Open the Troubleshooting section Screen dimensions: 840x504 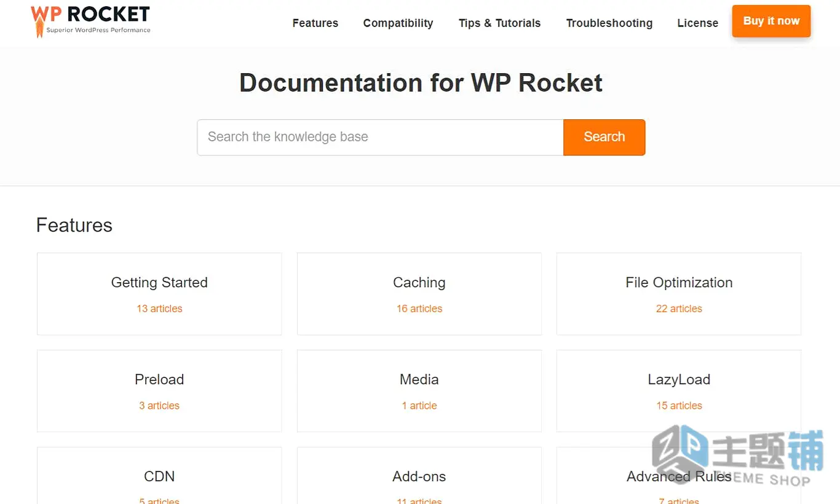click(x=609, y=23)
